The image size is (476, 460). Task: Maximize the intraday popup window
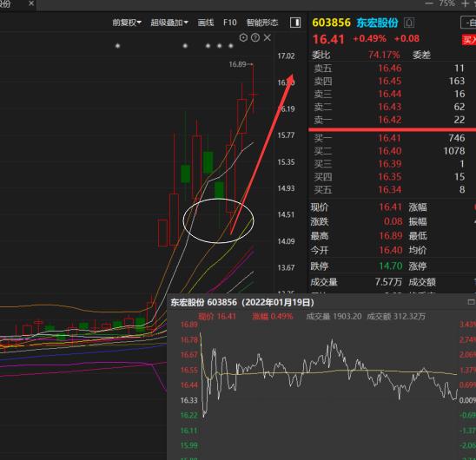coord(471,302)
